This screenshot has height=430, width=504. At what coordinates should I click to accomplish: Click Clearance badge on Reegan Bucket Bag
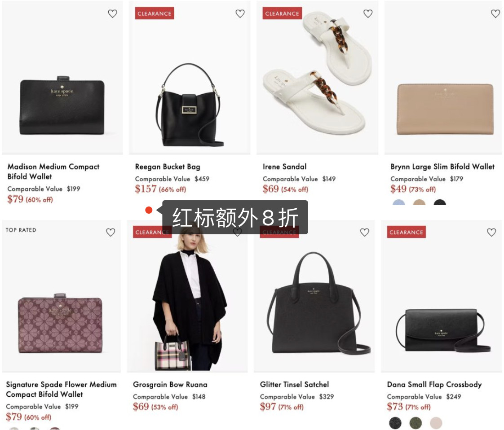[x=154, y=13]
